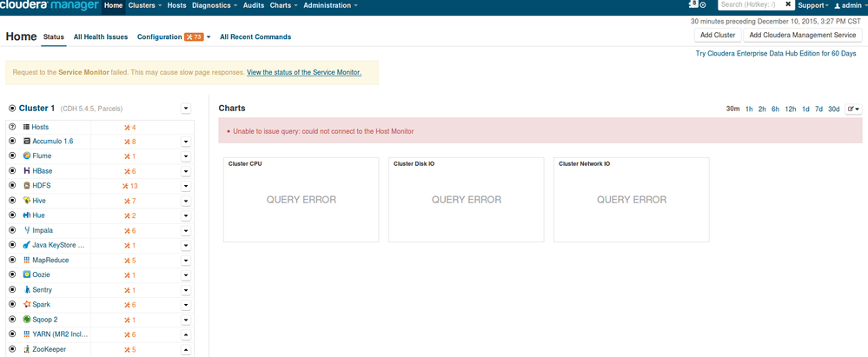Open the Administration menu
The image size is (868, 357).
pyautogui.click(x=330, y=5)
